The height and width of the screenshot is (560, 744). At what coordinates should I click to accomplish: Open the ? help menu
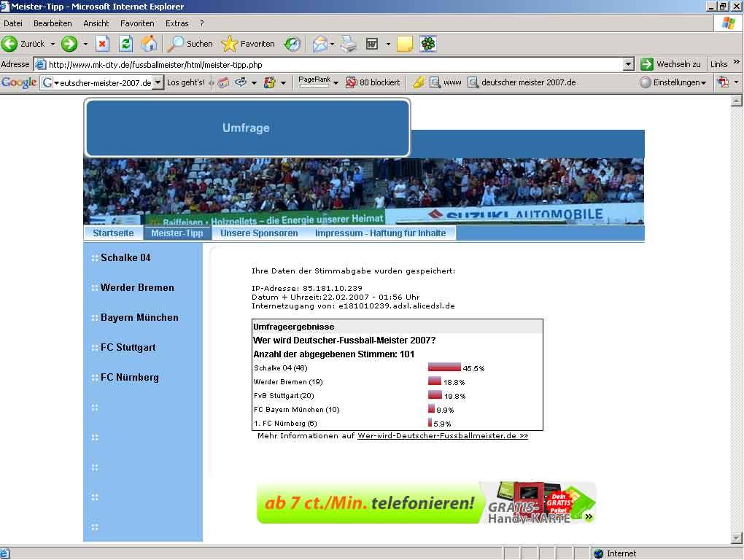tap(201, 23)
